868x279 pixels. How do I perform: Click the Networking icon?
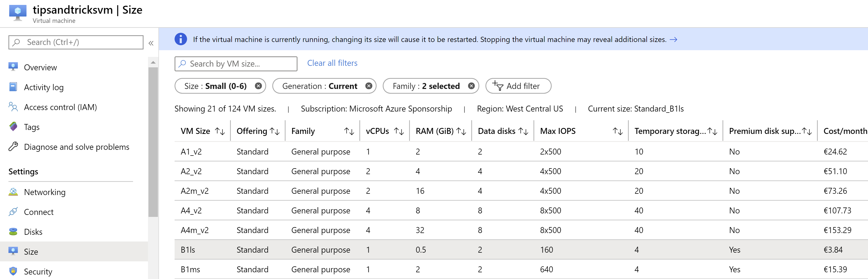(13, 192)
